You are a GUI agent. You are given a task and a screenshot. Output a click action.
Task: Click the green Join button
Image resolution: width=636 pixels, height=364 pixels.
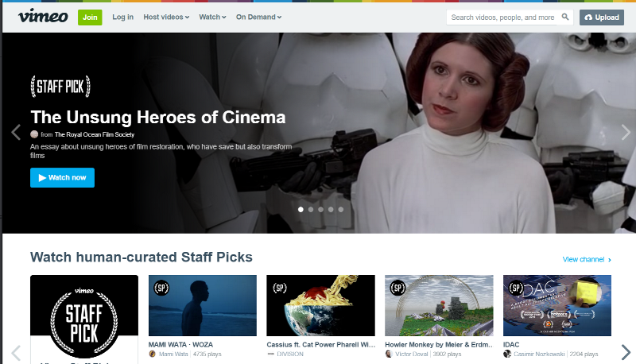coord(90,17)
